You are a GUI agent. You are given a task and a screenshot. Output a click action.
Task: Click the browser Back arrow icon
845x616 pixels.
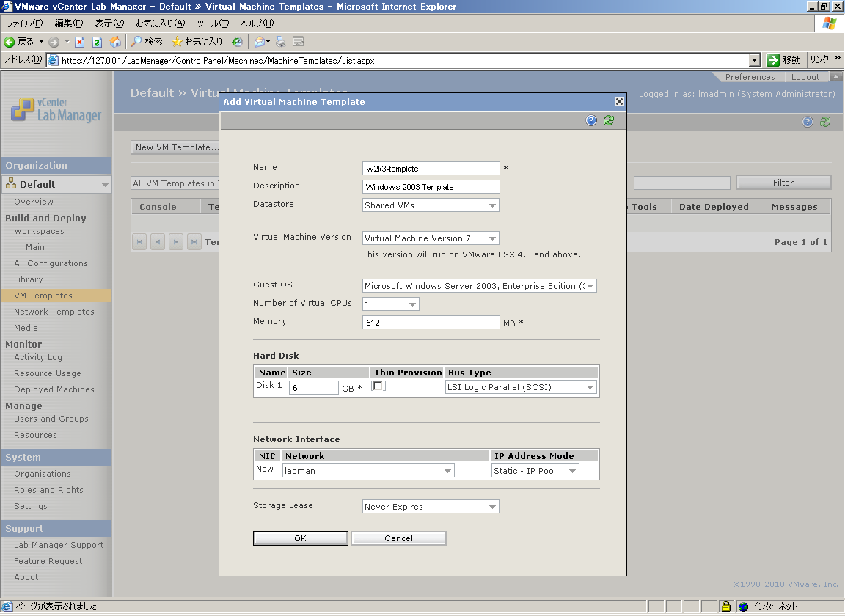(x=9, y=42)
